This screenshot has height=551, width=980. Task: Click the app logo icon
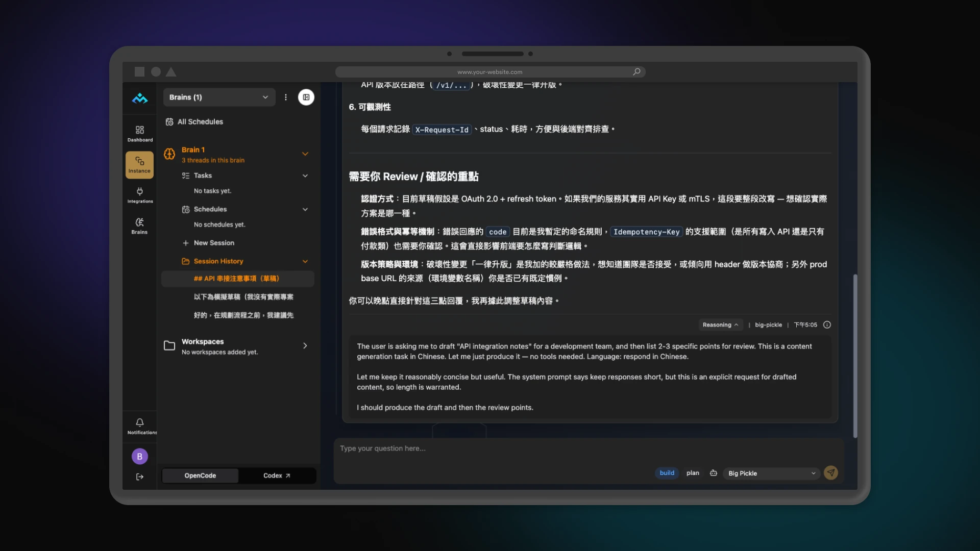point(139,98)
